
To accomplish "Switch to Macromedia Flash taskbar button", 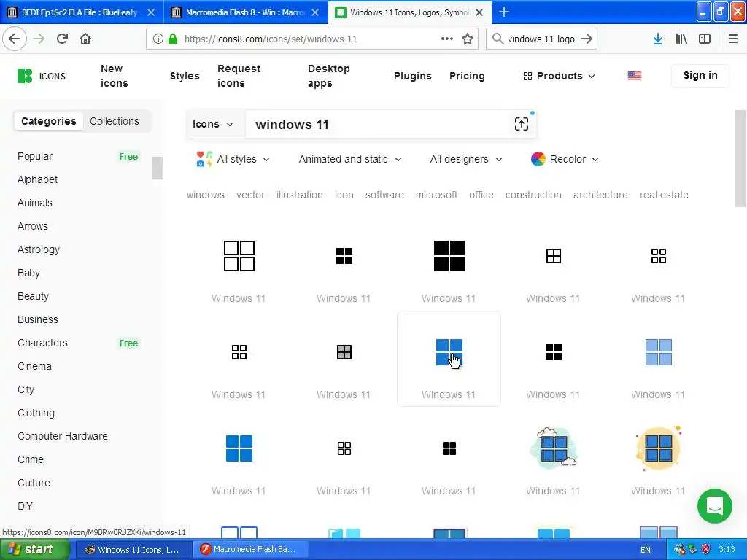I will pyautogui.click(x=250, y=549).
